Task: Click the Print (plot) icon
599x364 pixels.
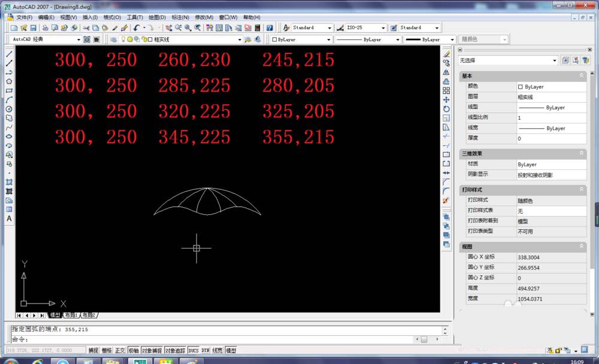Action: [x=46, y=28]
